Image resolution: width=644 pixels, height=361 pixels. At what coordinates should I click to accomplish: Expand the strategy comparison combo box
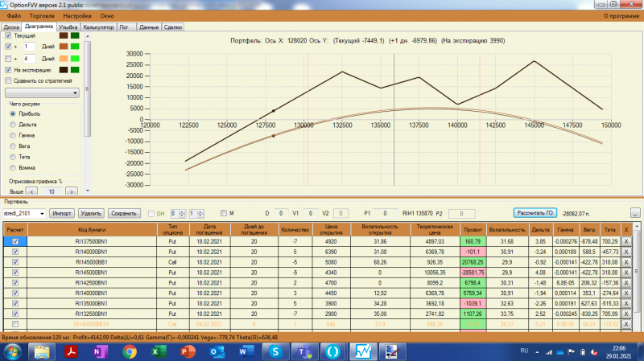click(43, 93)
